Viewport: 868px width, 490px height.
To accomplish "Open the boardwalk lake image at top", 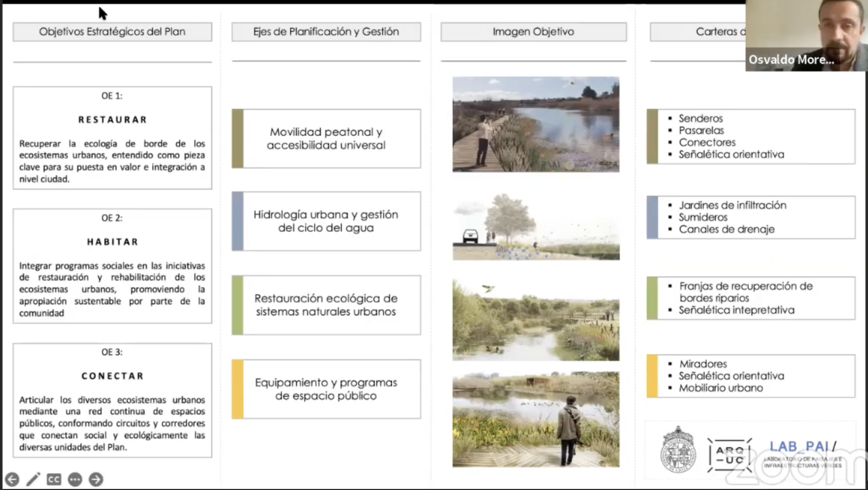I will 535,124.
